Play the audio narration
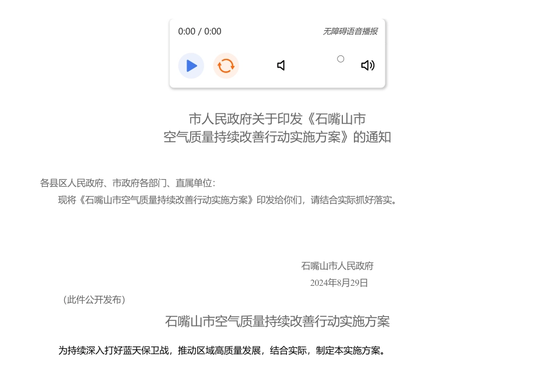 click(x=191, y=66)
